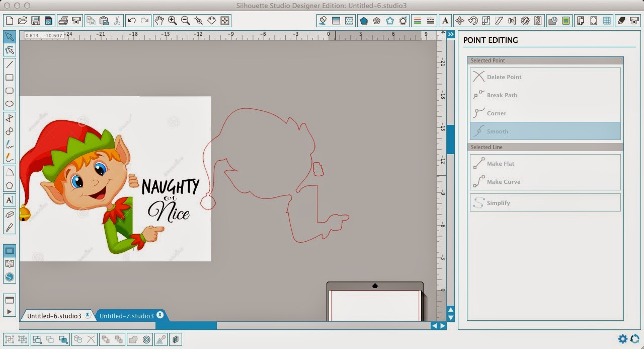Click the Group Selected Shapes icon
This screenshot has width=644, height=349.
point(9,339)
